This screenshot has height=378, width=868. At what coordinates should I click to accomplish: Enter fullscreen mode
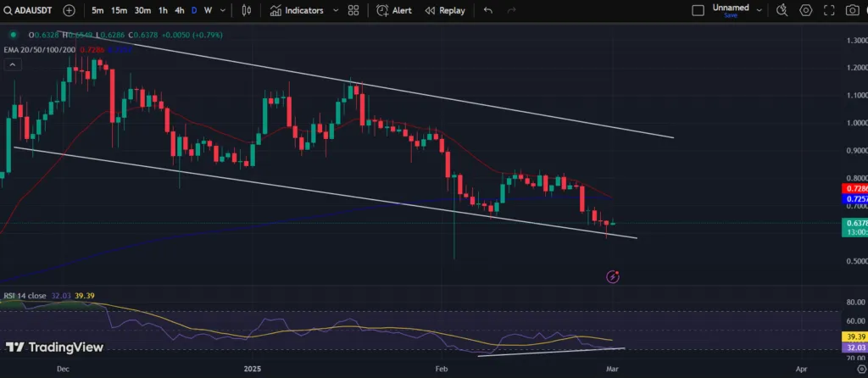click(x=829, y=10)
